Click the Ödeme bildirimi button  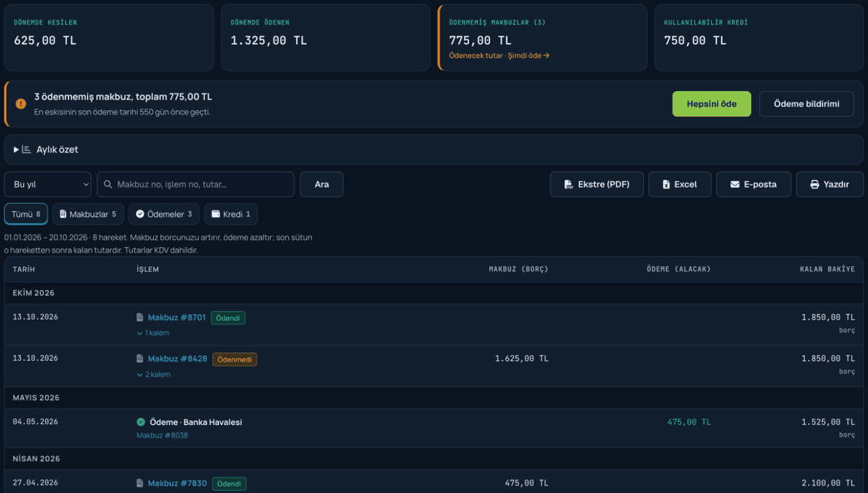pyautogui.click(x=806, y=104)
